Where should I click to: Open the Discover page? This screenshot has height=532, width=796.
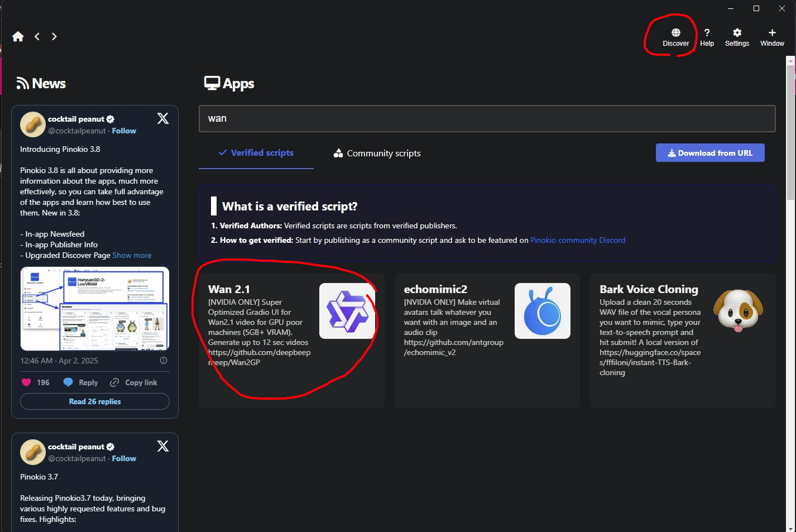point(675,37)
